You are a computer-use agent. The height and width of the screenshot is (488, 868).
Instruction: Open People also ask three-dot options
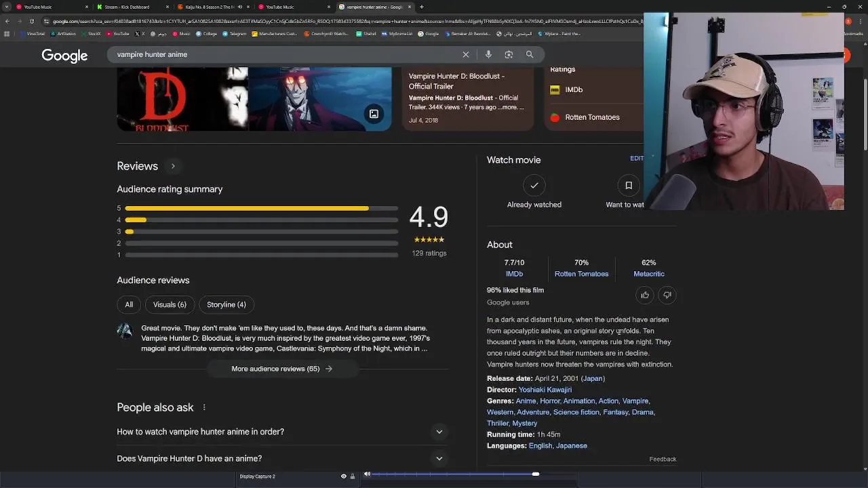pos(204,407)
